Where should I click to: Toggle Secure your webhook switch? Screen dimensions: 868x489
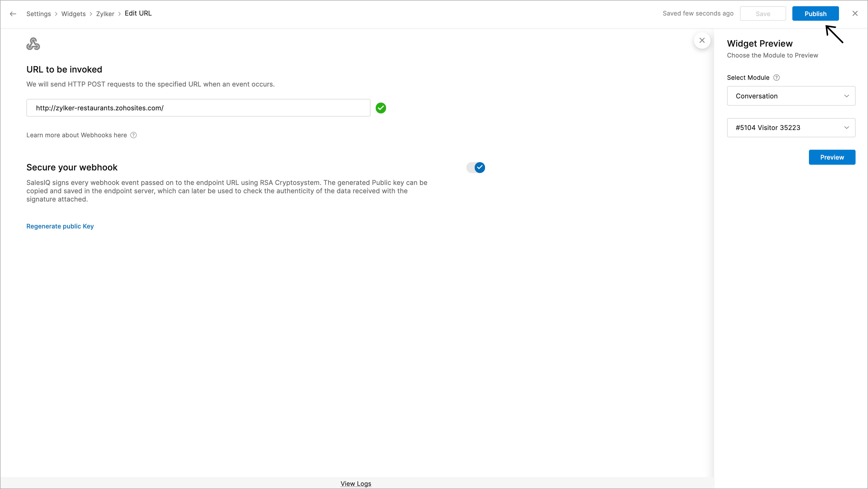click(475, 167)
